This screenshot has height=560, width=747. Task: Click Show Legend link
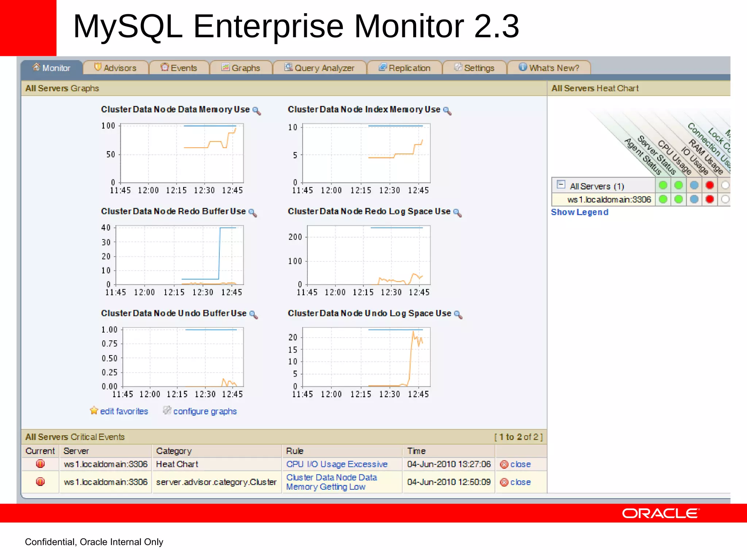tap(580, 212)
